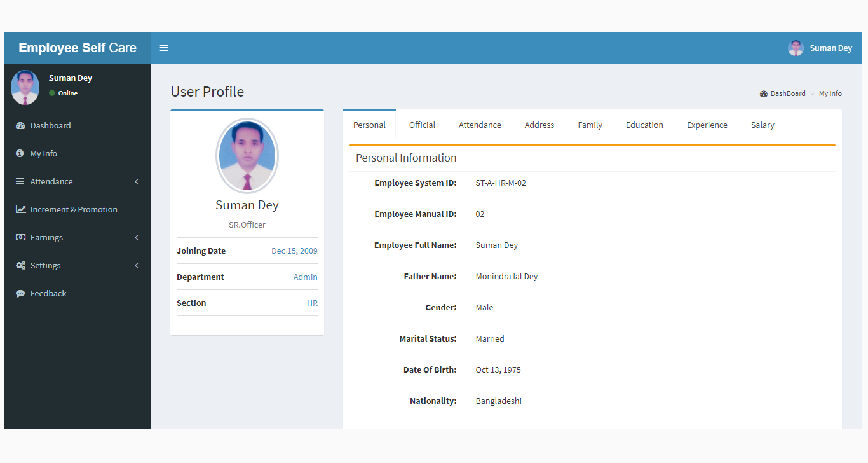Click the Feedback speech bubble icon
The width and height of the screenshot is (868, 463).
20,294
